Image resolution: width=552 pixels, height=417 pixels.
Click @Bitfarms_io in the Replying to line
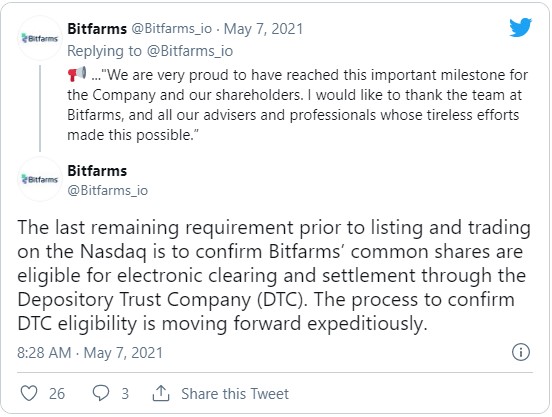point(190,51)
